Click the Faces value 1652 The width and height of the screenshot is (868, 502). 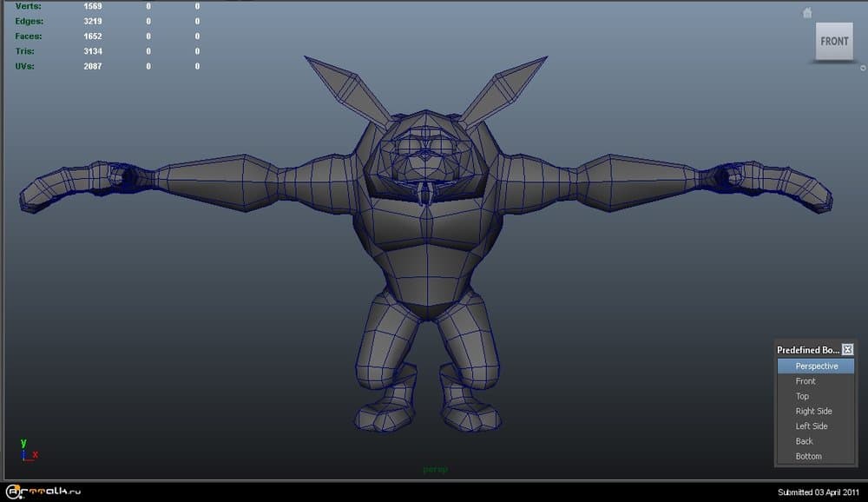click(93, 36)
